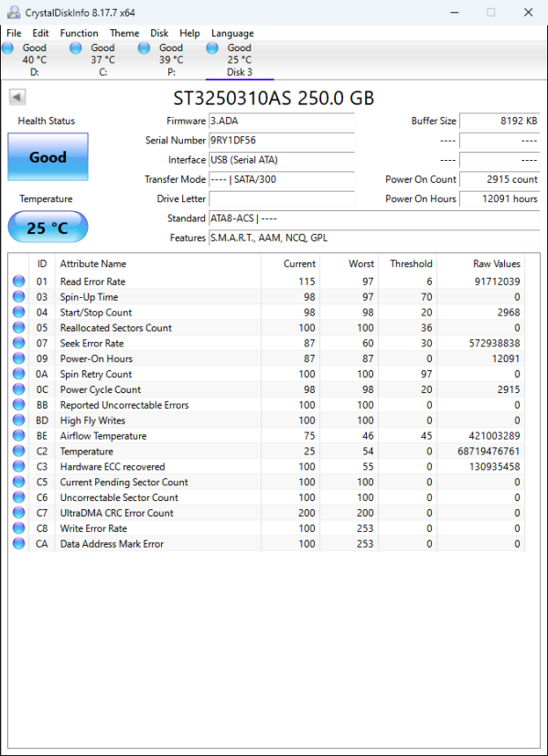Select the Reallocated Sectors Count row
Screen dimensions: 548x756
pos(267,328)
